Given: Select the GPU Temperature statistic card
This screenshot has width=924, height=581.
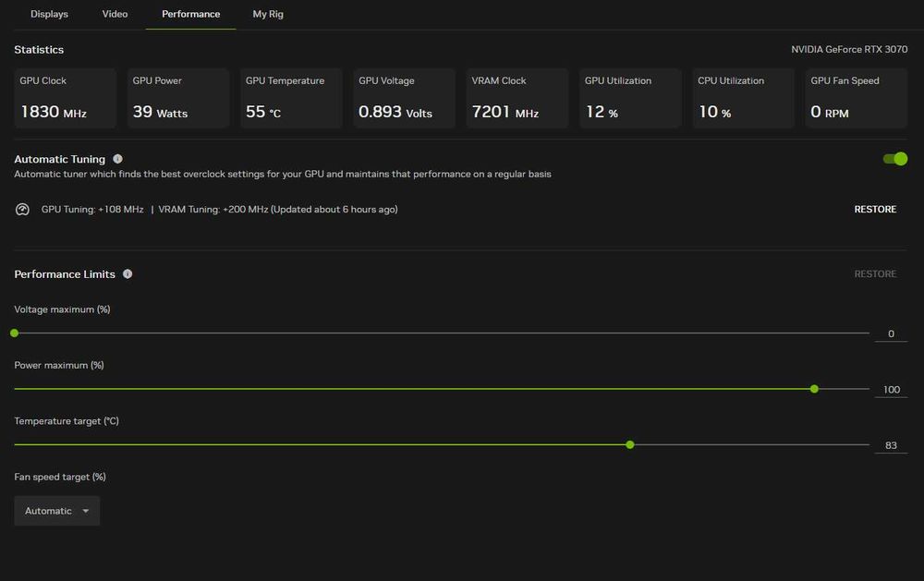Looking at the screenshot, I should click(x=291, y=98).
